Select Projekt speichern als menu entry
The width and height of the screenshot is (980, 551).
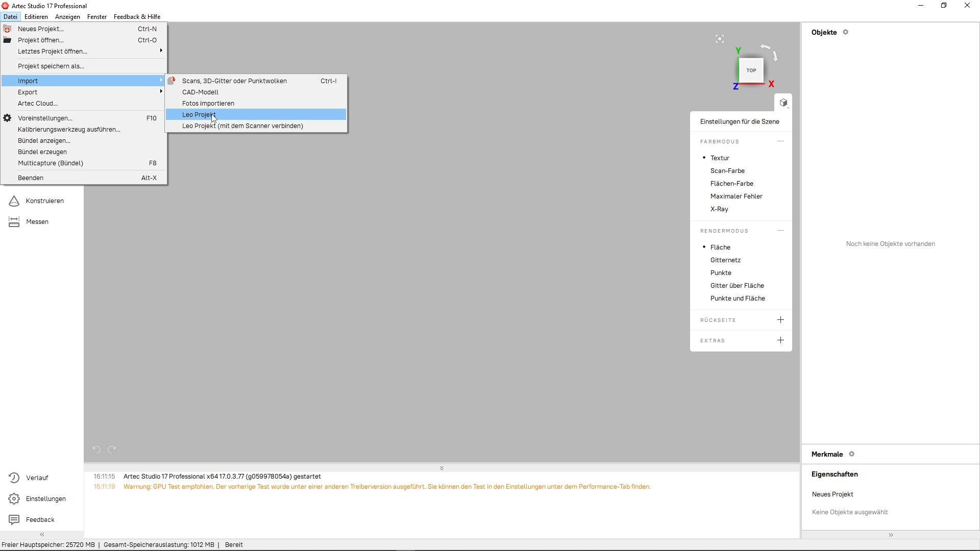tap(84, 66)
